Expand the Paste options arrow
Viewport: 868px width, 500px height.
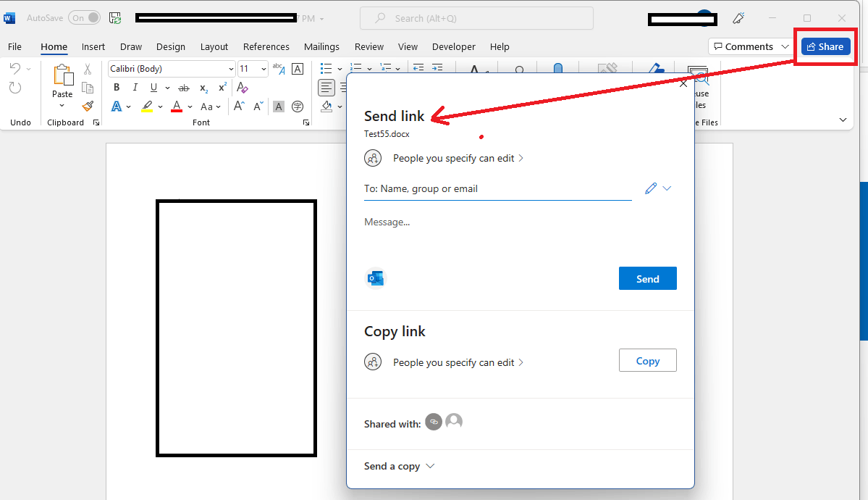(62, 106)
